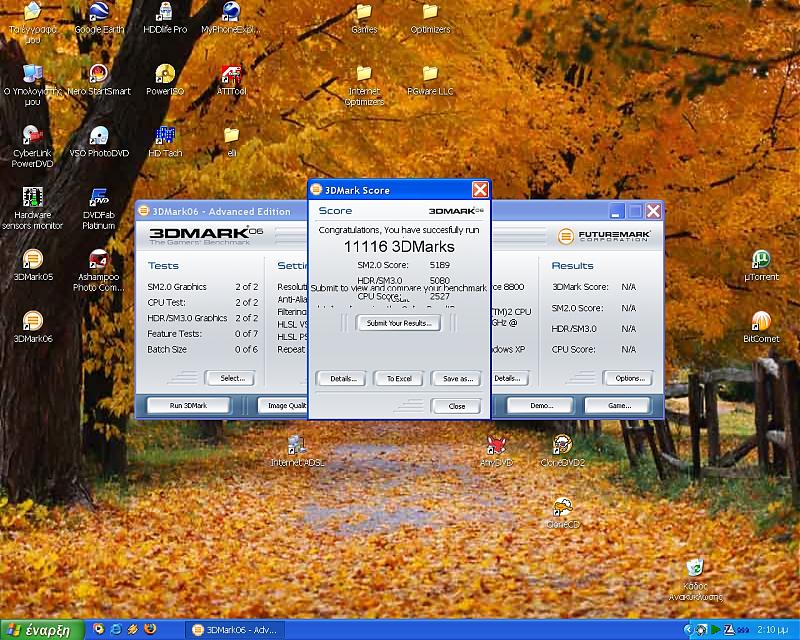Click the ZoneAlarm tray icon

(729, 630)
